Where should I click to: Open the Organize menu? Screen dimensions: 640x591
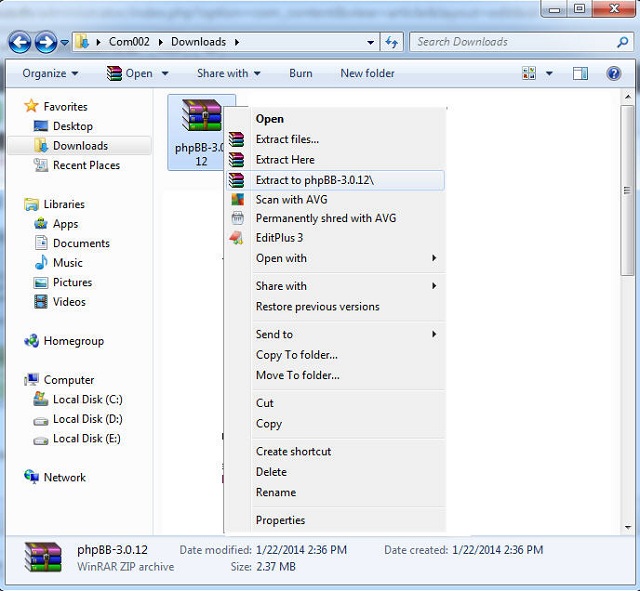tap(50, 73)
